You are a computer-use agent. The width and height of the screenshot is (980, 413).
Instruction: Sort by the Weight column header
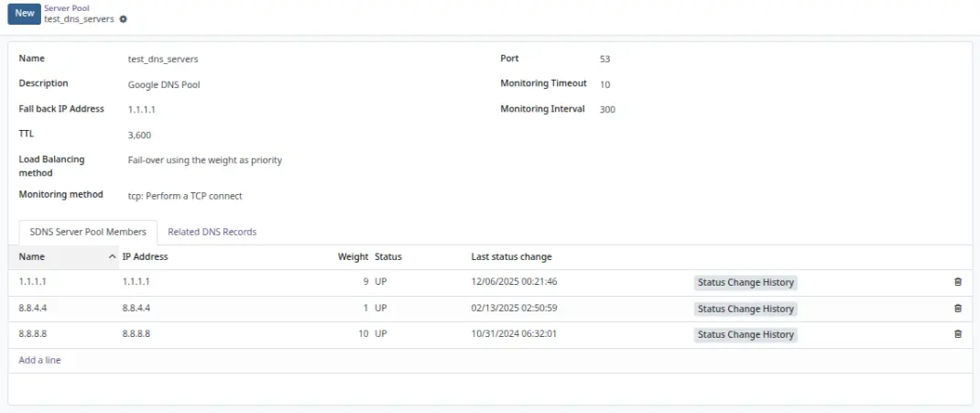(x=353, y=257)
